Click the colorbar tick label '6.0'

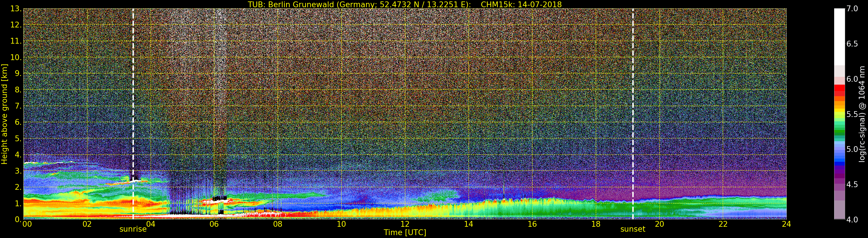tap(852, 79)
